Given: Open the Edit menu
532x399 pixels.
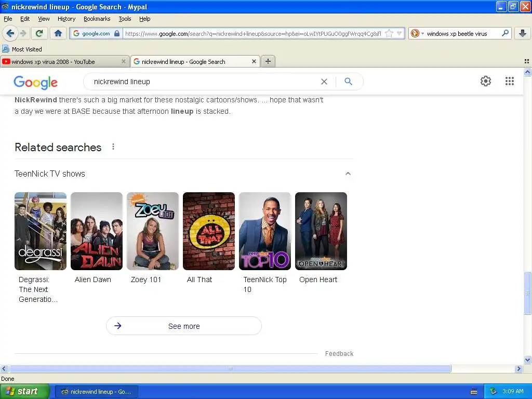Looking at the screenshot, I should [25, 19].
